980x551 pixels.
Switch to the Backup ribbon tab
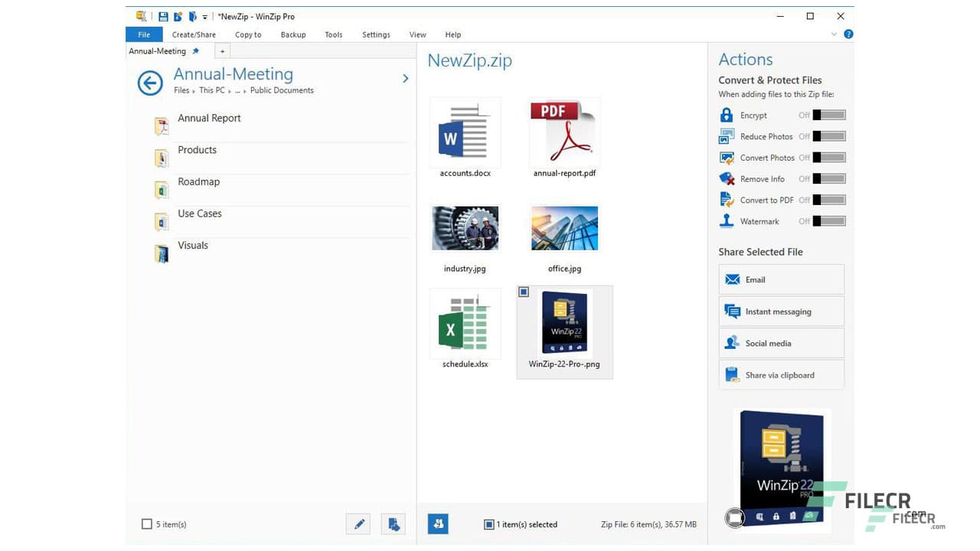(x=293, y=34)
